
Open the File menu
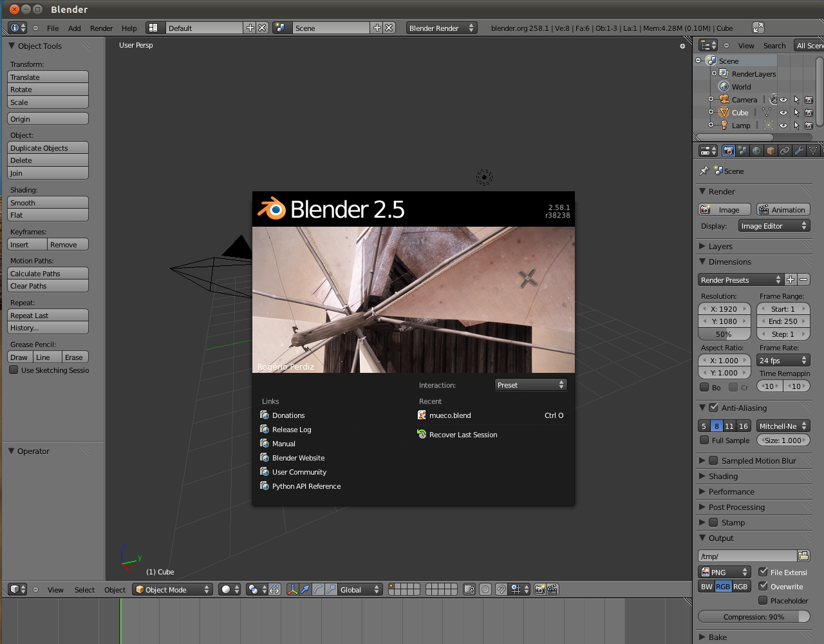pos(53,28)
